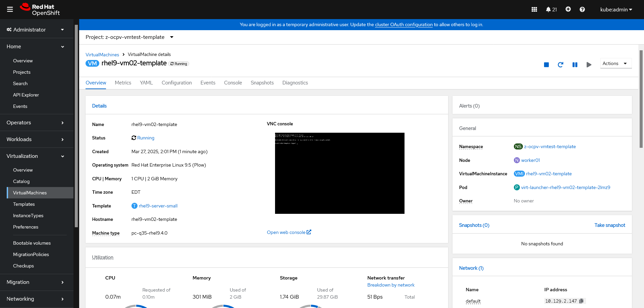Toggle the navigation sidebar with hamburger icon
Image resolution: width=644 pixels, height=308 pixels.
(10, 9)
